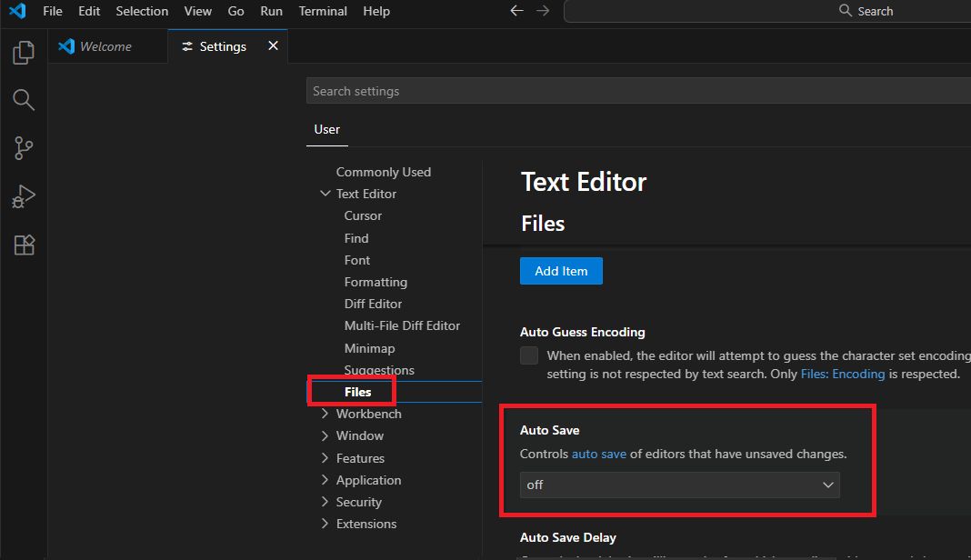Open the auto save link
971x560 pixels.
599,454
